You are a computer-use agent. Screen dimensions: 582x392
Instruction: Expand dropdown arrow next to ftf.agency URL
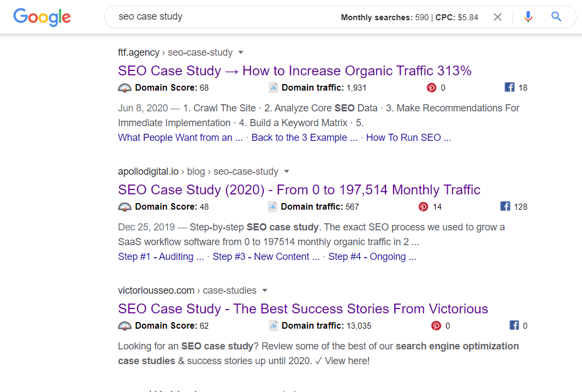(241, 52)
